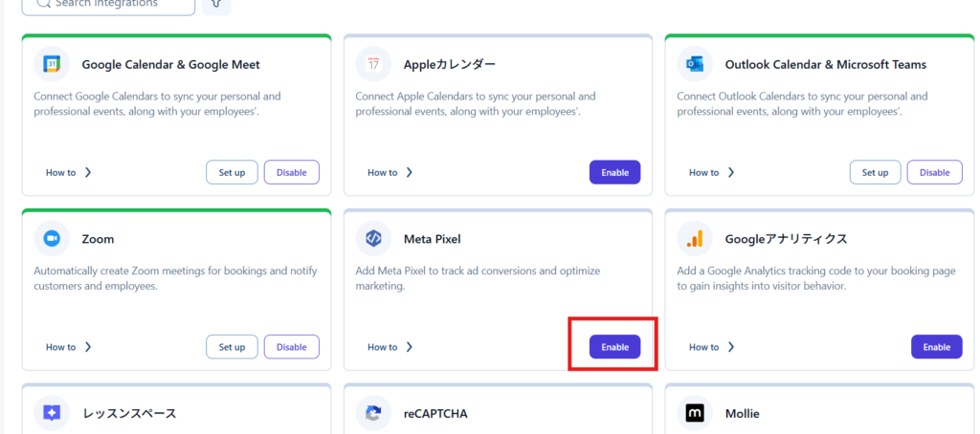This screenshot has height=434, width=980.
Task: Open Set up for Outlook Calendar
Action: tap(875, 172)
